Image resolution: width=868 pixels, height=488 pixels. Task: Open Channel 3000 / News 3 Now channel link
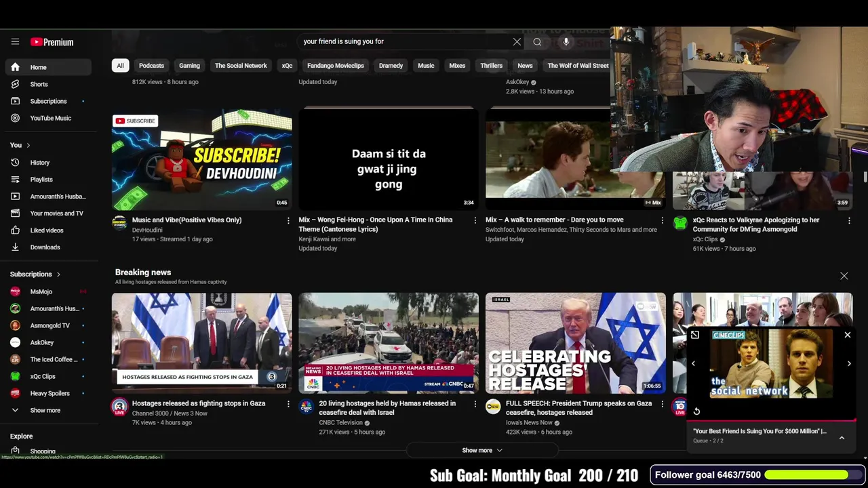[x=170, y=413]
